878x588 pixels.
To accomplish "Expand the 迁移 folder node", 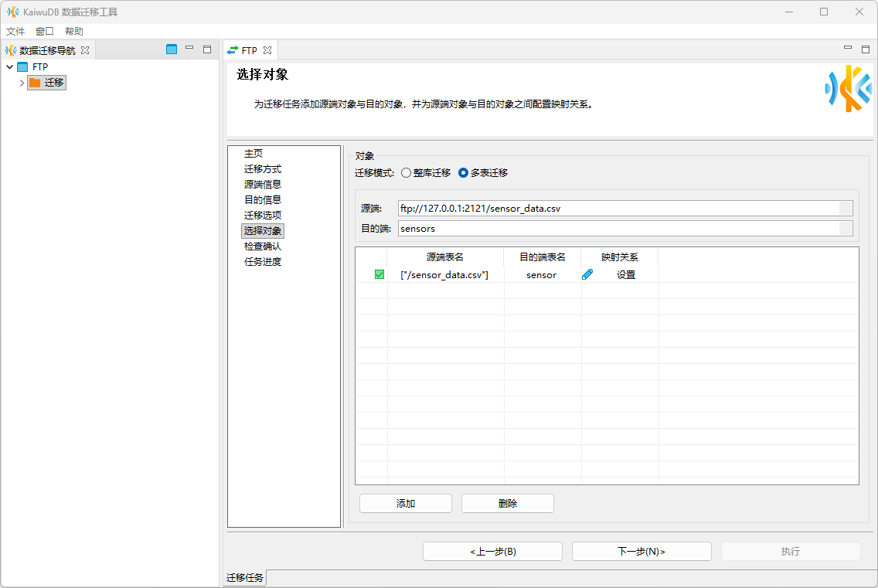I will click(x=22, y=83).
